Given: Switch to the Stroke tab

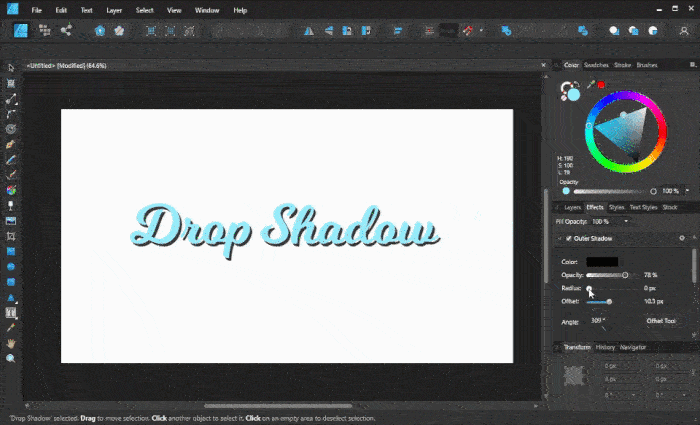Looking at the screenshot, I should pyautogui.click(x=622, y=65).
